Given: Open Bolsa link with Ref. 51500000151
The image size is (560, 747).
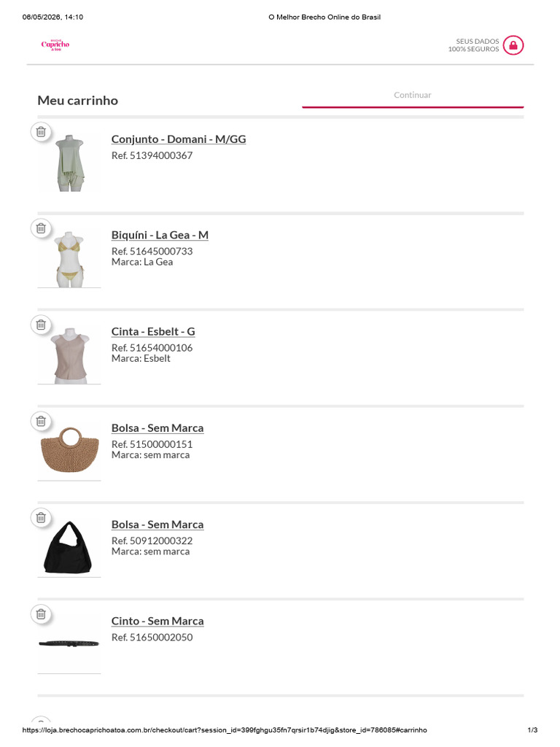Looking at the screenshot, I should coord(157,427).
